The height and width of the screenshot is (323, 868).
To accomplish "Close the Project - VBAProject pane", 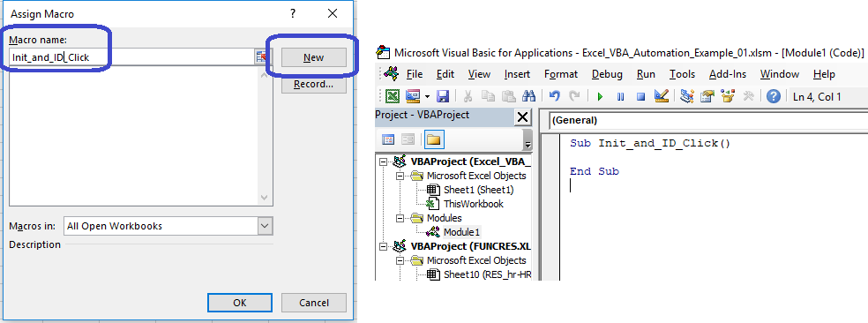I will 521,116.
